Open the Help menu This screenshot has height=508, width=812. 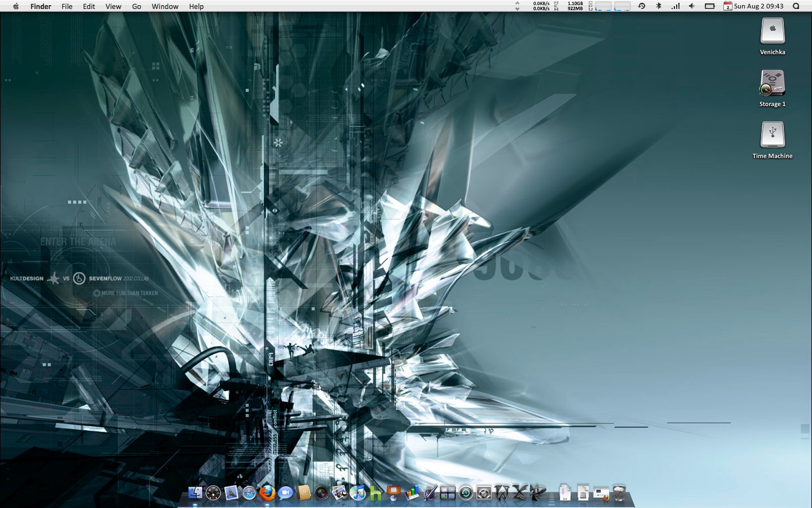pos(196,6)
